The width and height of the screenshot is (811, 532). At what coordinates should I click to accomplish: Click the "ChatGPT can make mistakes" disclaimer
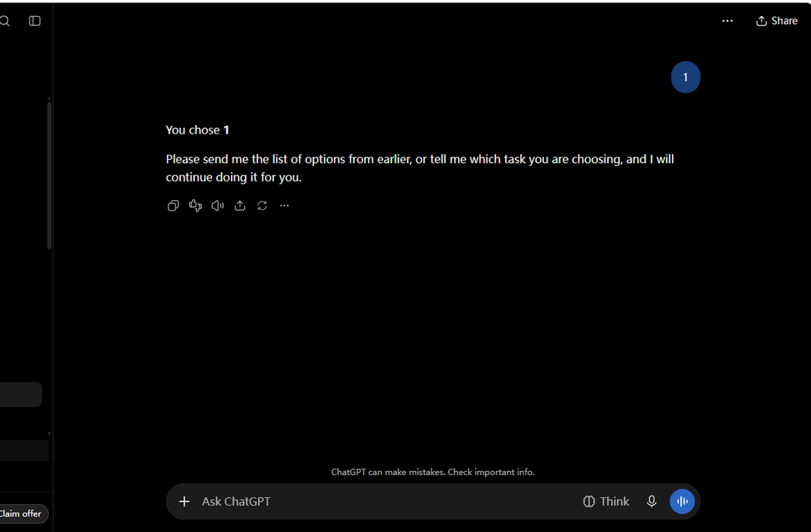[x=433, y=472]
